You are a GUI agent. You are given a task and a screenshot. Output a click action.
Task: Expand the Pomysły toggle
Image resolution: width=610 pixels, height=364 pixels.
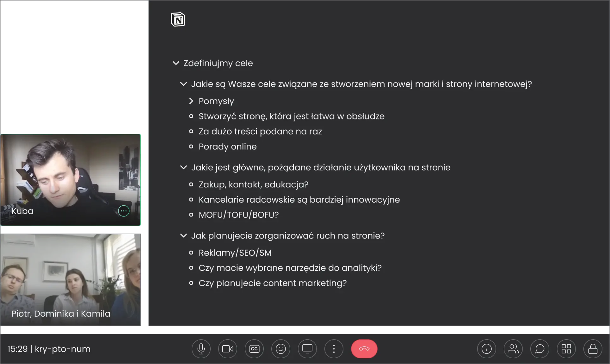pos(191,101)
